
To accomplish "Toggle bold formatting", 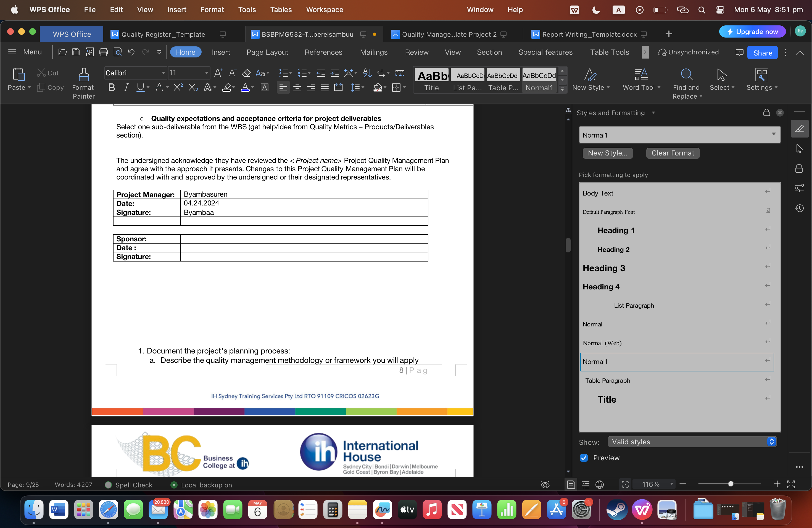I will [x=111, y=88].
